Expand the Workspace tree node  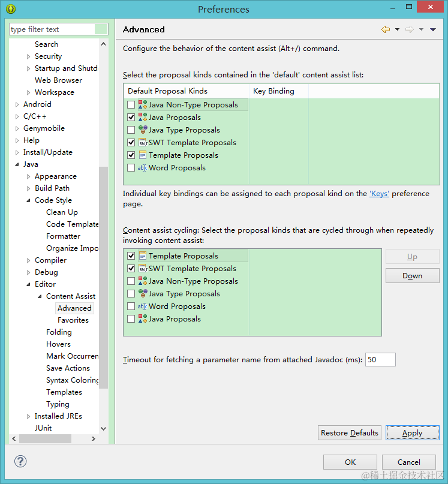pos(28,92)
